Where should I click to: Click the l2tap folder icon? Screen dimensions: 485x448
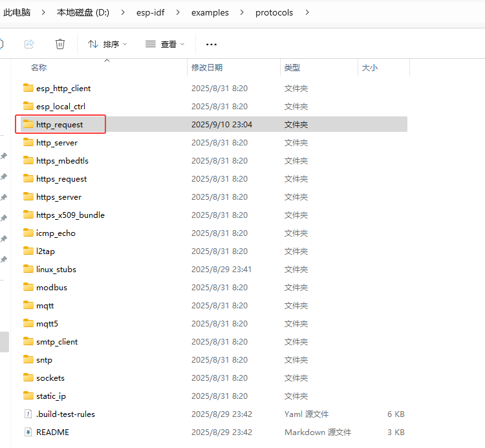coord(28,251)
